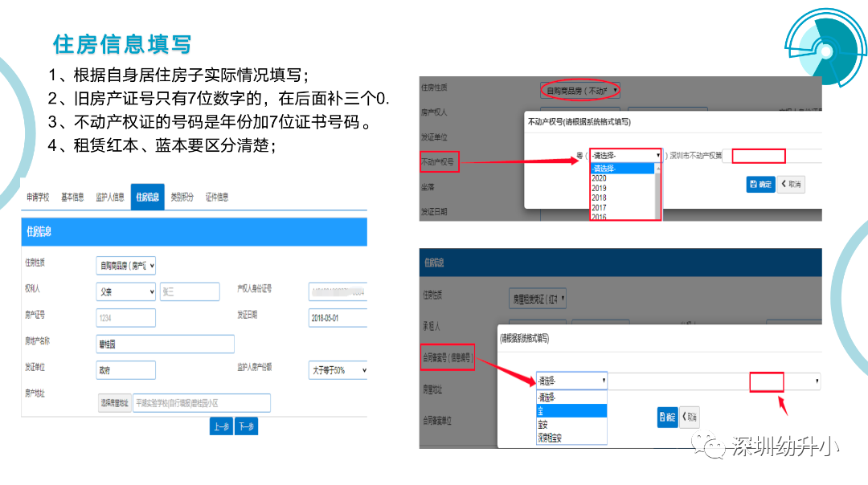Switch to the 基本信息 tab
Image resolution: width=868 pixels, height=485 pixels.
[72, 197]
